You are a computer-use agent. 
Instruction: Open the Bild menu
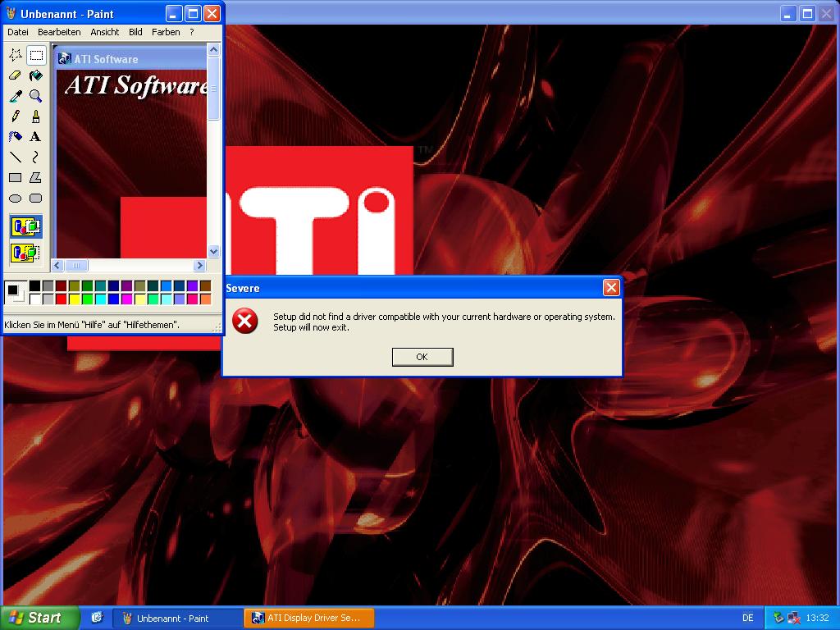click(135, 32)
